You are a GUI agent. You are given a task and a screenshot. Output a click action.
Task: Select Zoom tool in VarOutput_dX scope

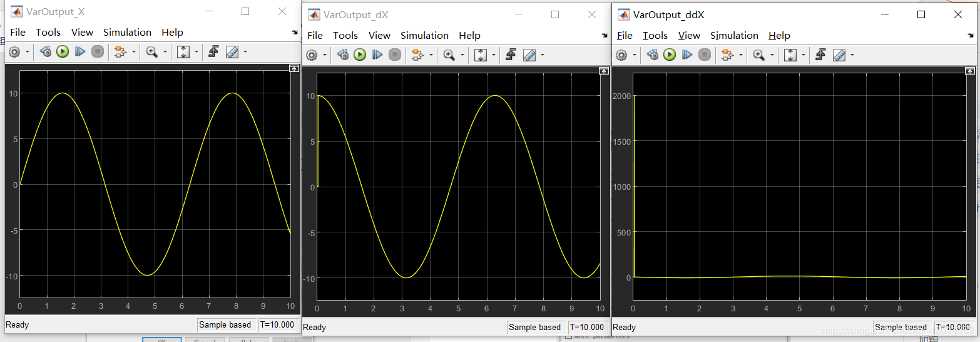point(449,55)
